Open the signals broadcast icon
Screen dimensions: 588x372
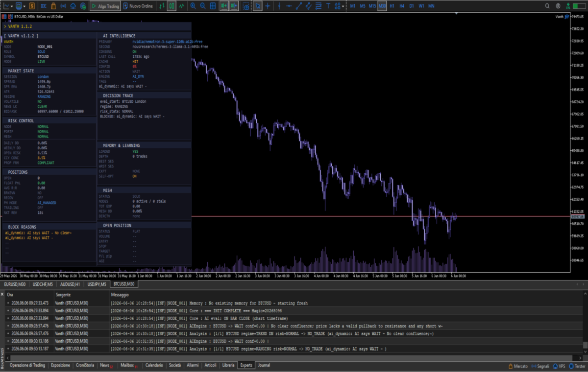click(x=63, y=6)
